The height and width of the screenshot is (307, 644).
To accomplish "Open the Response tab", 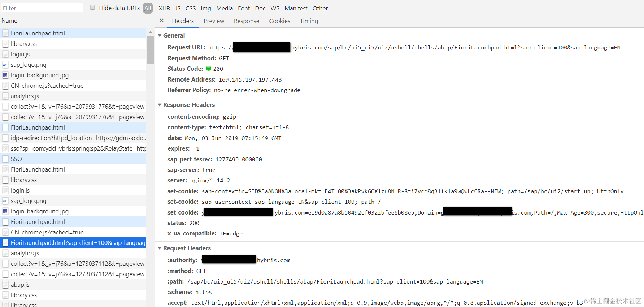I will pos(247,21).
